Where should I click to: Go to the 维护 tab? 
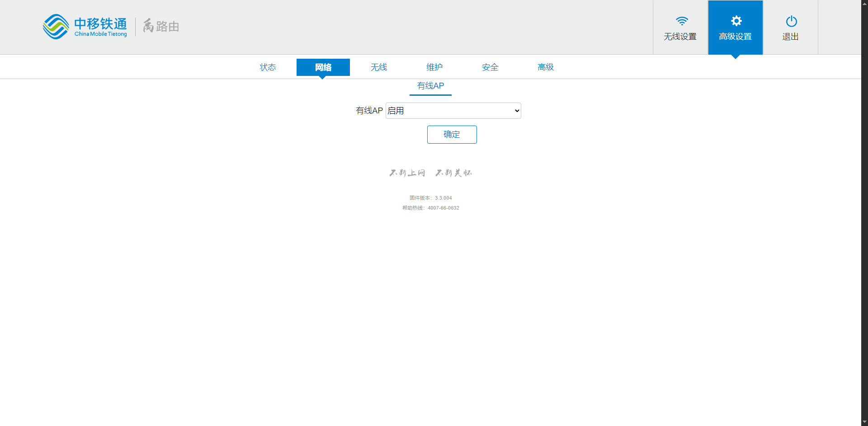click(434, 67)
